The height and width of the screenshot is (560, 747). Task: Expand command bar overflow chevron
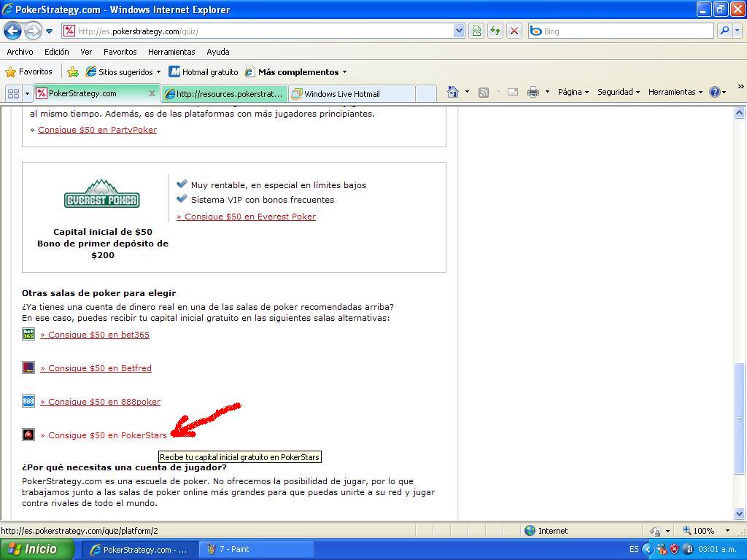pos(741,87)
